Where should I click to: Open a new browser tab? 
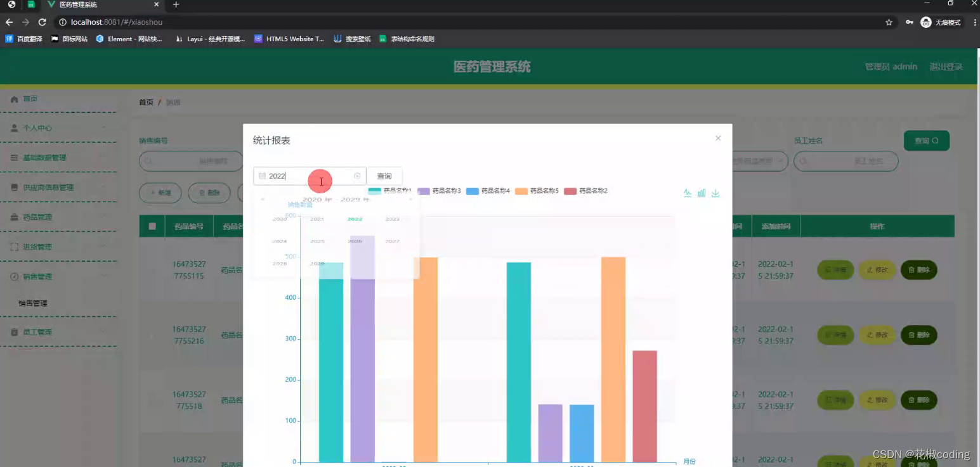tap(176, 4)
